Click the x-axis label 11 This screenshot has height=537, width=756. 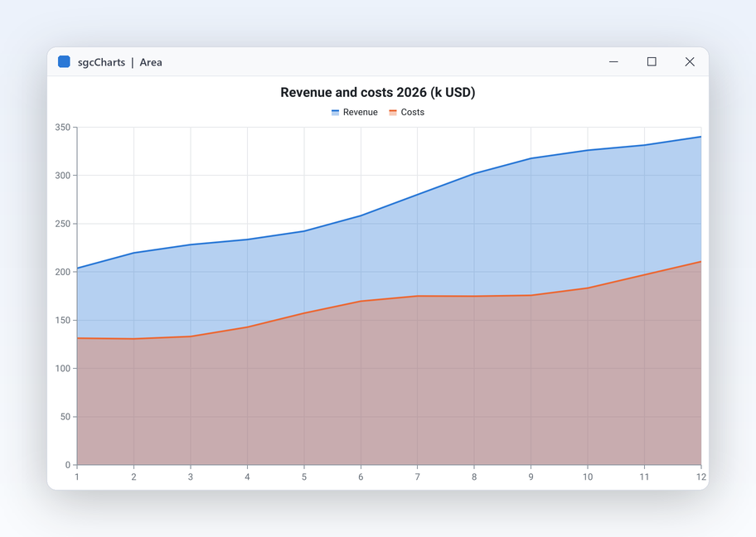pyautogui.click(x=645, y=477)
